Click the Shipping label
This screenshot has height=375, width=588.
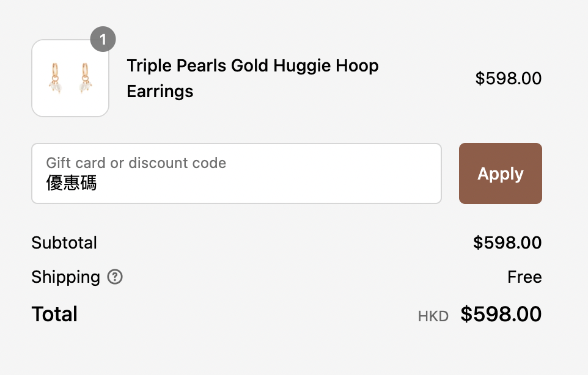[65, 277]
